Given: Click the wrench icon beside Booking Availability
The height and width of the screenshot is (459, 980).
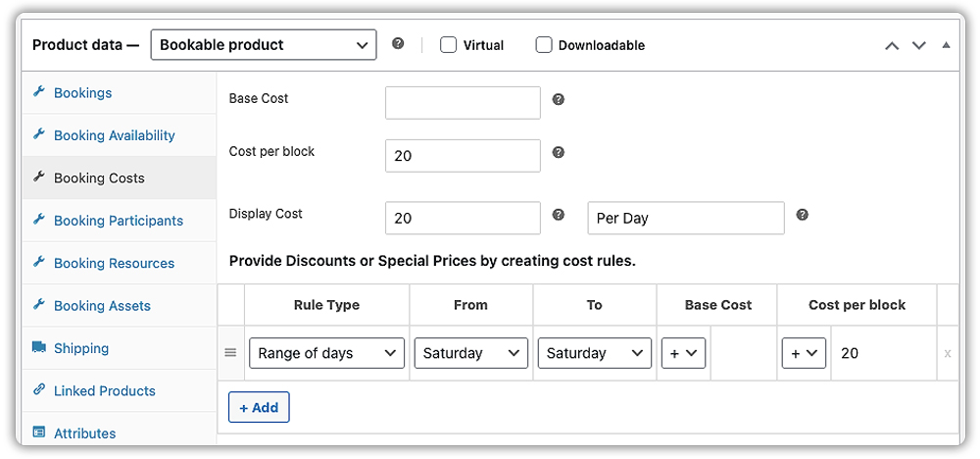Looking at the screenshot, I should pyautogui.click(x=39, y=134).
